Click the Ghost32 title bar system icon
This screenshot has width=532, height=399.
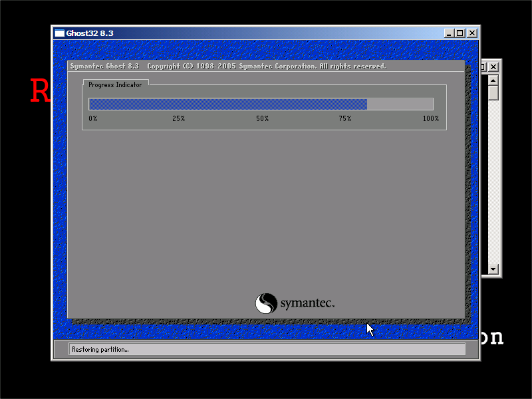click(59, 33)
